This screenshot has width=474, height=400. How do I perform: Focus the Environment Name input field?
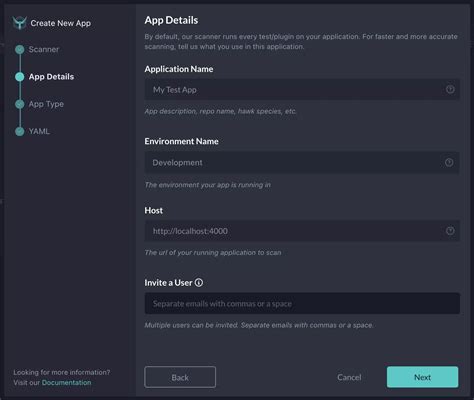click(x=302, y=162)
